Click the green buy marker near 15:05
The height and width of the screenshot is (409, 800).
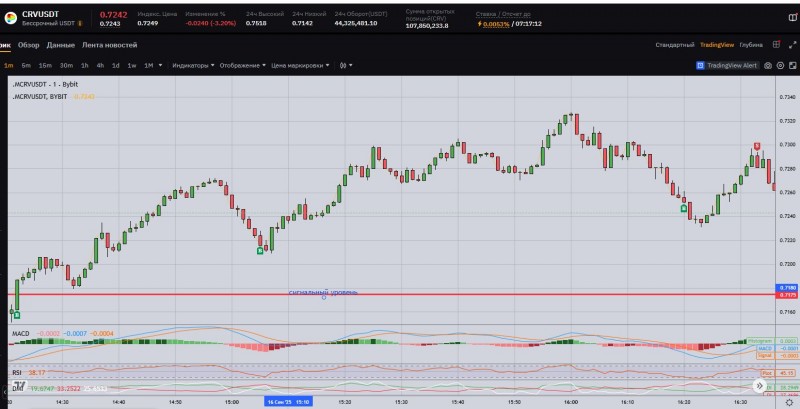260,250
